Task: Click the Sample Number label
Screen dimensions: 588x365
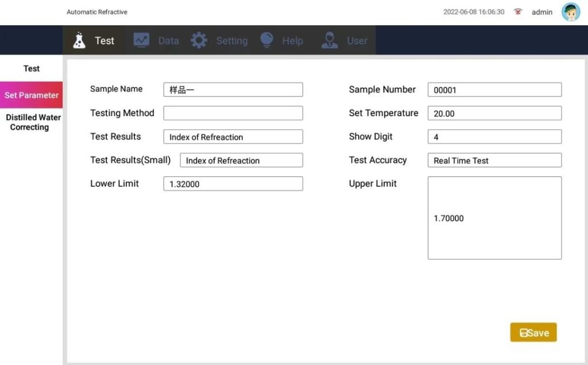Action: [382, 89]
